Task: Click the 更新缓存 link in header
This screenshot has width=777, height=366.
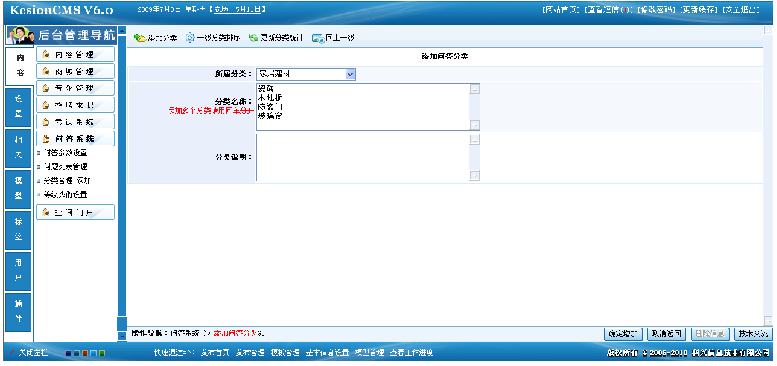Action: (699, 10)
